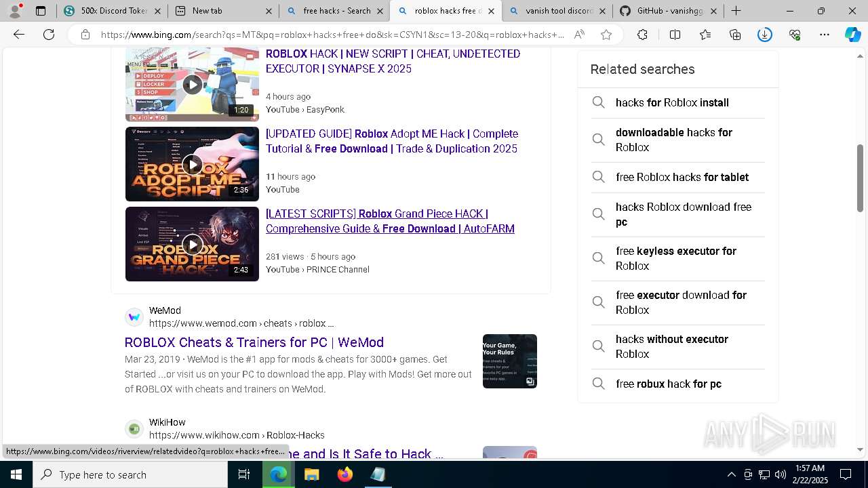Open the volume speaker tray icon
The image size is (868, 488).
pyautogui.click(x=781, y=474)
